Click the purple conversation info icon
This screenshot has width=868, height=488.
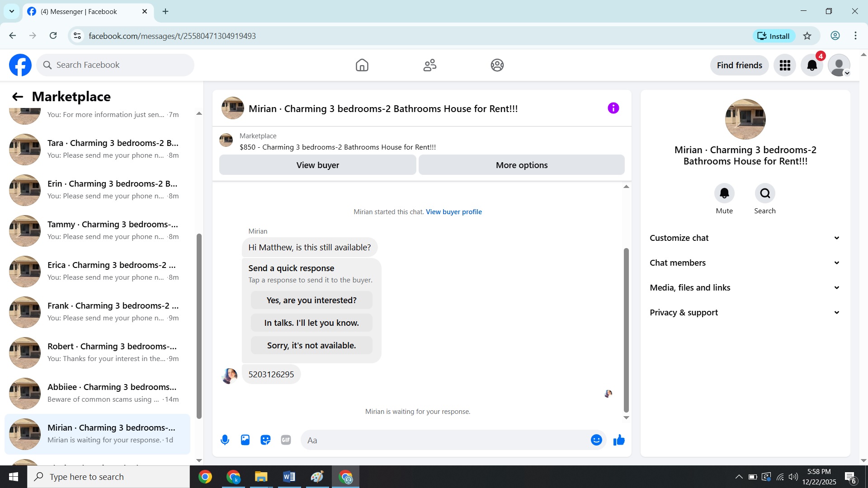613,108
